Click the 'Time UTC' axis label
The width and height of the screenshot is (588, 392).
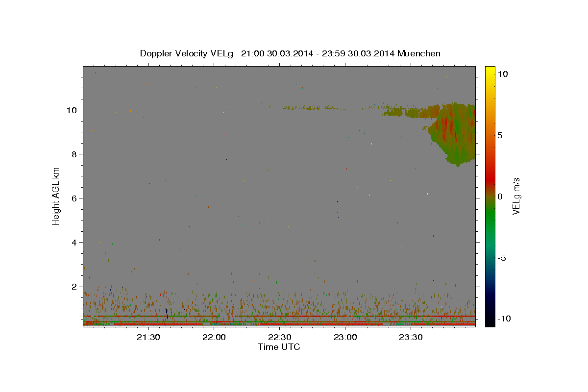pos(279,347)
